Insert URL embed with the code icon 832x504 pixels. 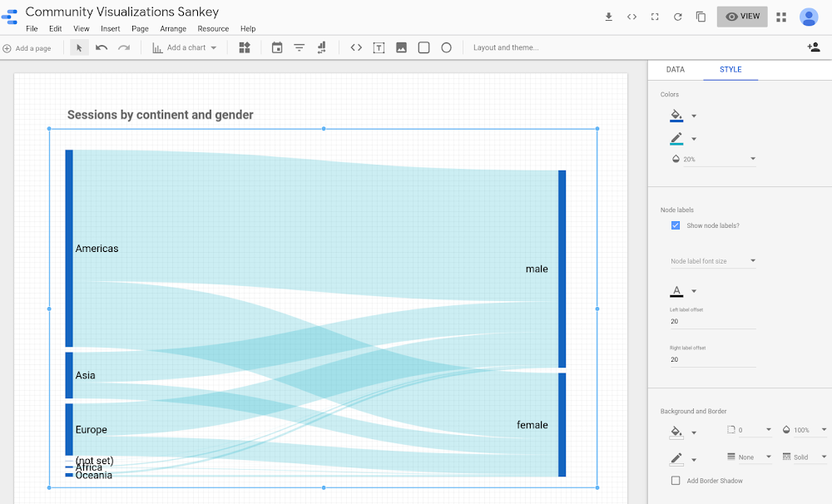pos(356,47)
